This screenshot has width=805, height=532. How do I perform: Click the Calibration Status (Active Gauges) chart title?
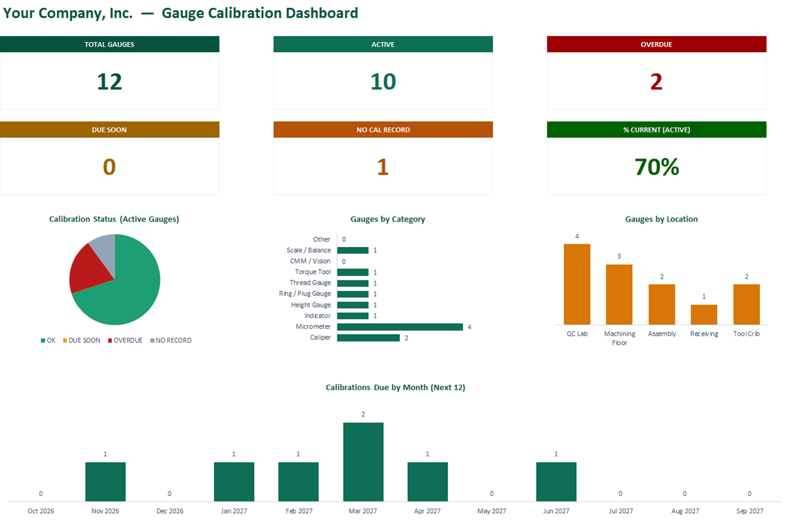114,219
